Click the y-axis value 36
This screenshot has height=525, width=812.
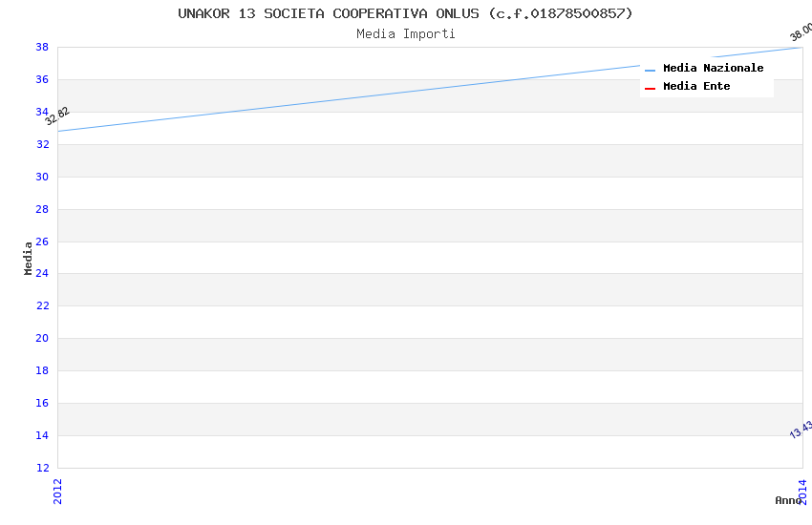42,79
